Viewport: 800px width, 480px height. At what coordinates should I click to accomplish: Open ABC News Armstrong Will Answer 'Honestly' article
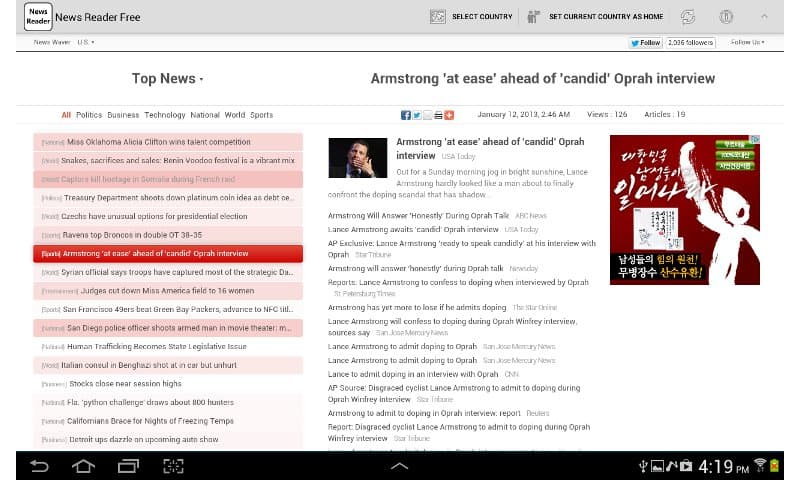click(418, 216)
